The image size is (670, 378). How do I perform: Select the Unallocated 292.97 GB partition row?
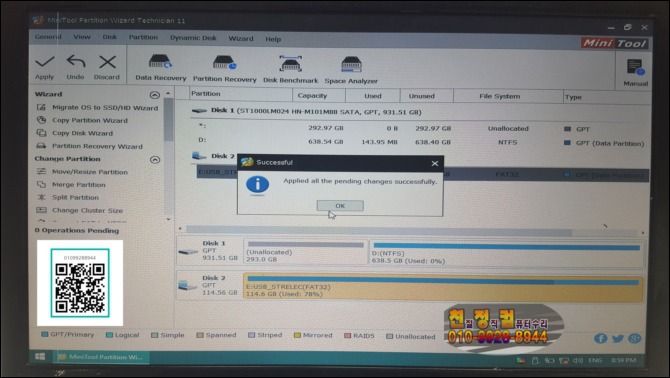(419, 128)
